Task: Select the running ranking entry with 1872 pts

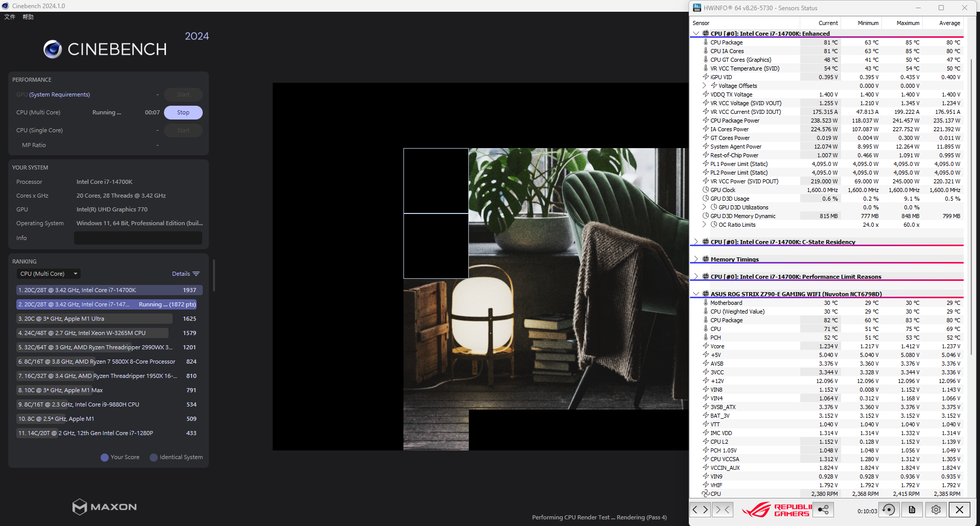Action: click(107, 304)
